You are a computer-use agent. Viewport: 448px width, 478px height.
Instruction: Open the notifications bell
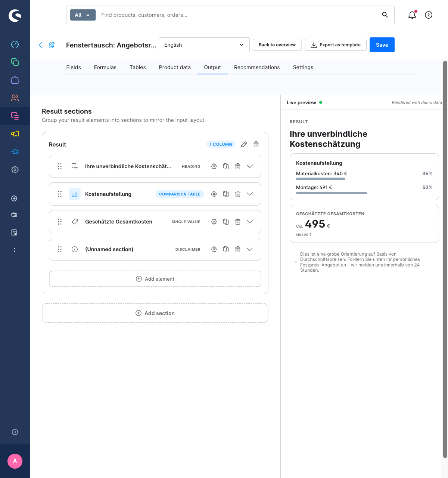[x=412, y=15]
